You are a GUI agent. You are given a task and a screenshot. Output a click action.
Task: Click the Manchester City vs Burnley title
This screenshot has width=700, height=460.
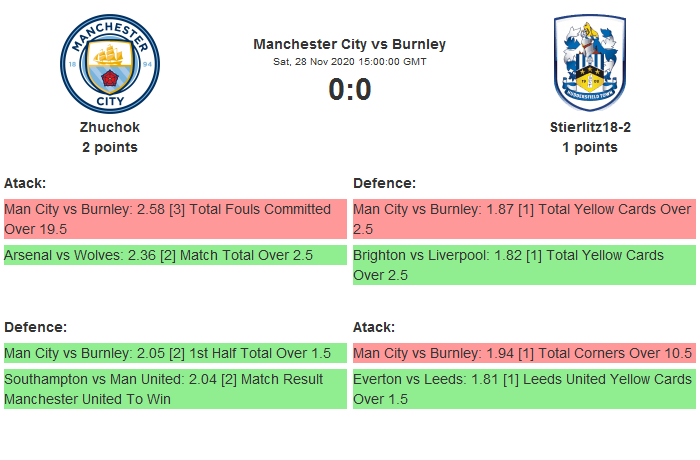(x=350, y=44)
